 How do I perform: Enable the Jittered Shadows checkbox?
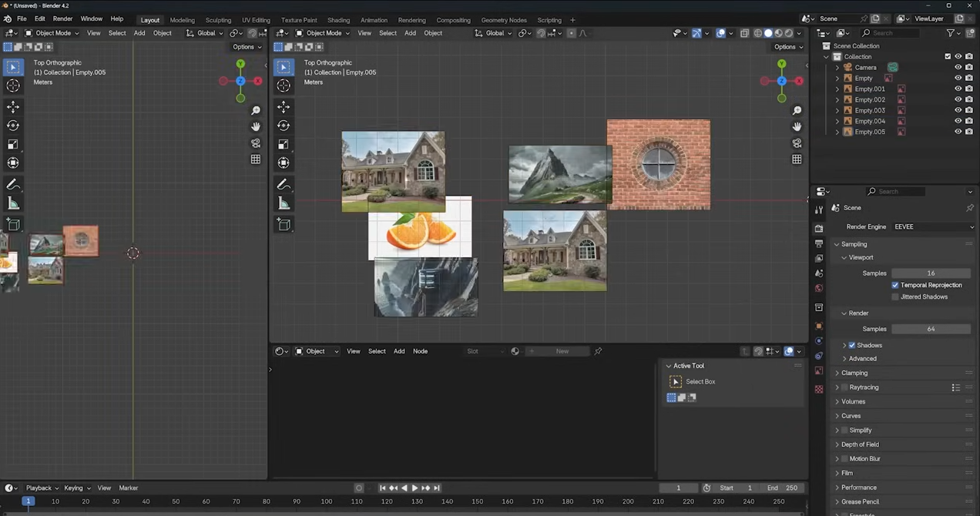click(x=895, y=297)
